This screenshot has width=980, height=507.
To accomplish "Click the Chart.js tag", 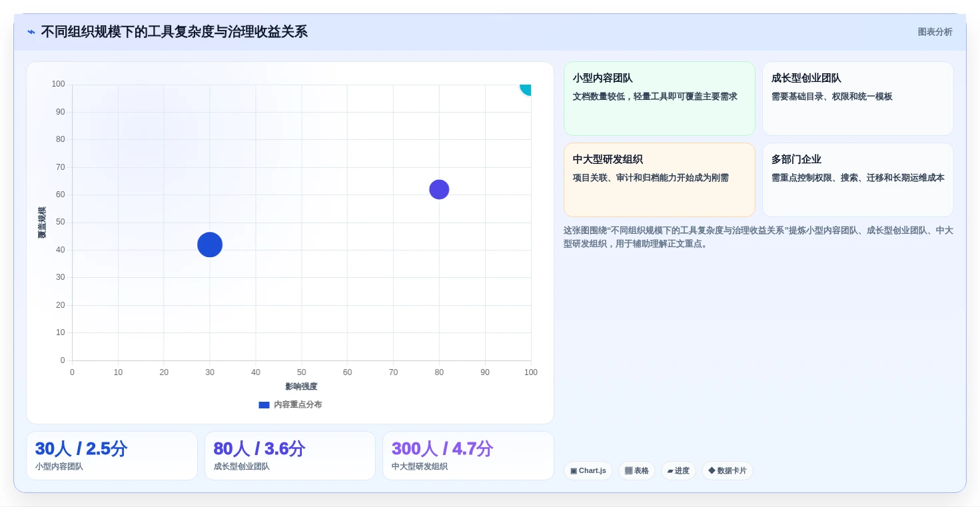I will (x=588, y=471).
